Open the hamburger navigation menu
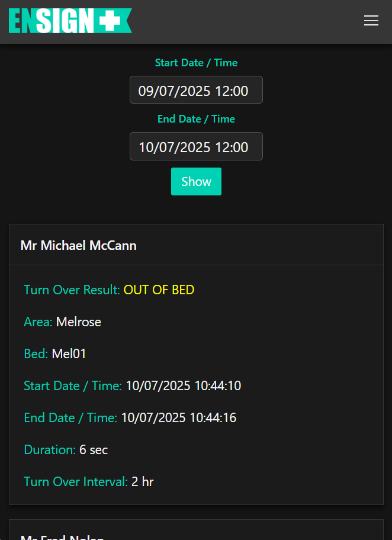392x540 pixels. 371,21
